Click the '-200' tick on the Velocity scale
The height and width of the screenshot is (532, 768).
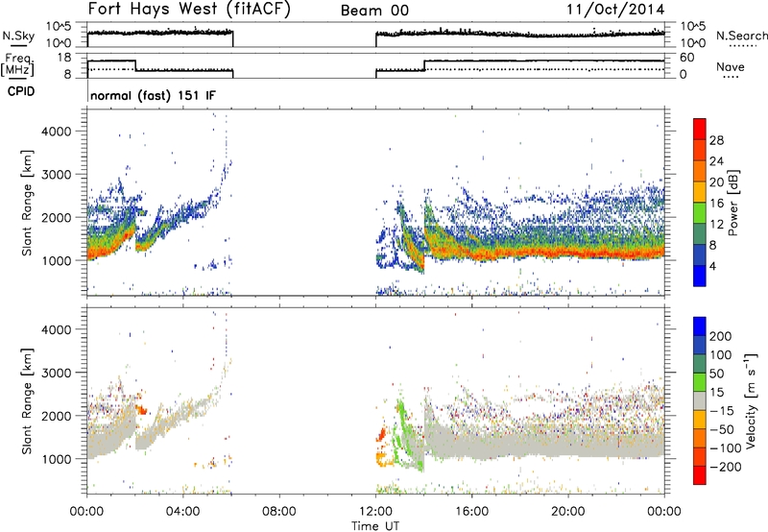click(726, 467)
